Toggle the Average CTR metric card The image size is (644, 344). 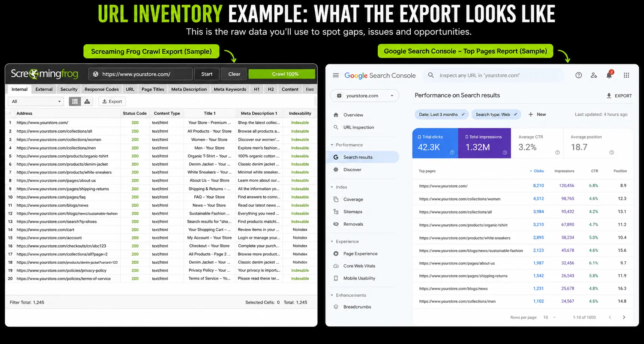[x=537, y=143]
